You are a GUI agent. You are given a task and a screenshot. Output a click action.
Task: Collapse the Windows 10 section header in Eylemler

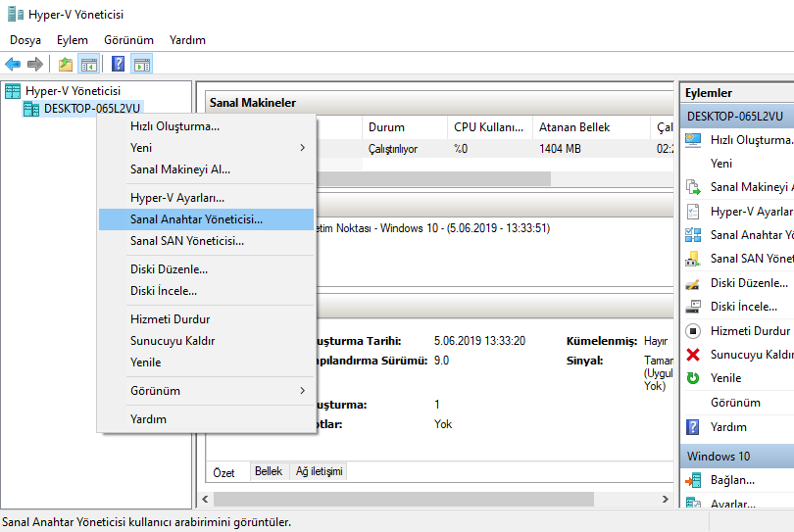(737, 457)
